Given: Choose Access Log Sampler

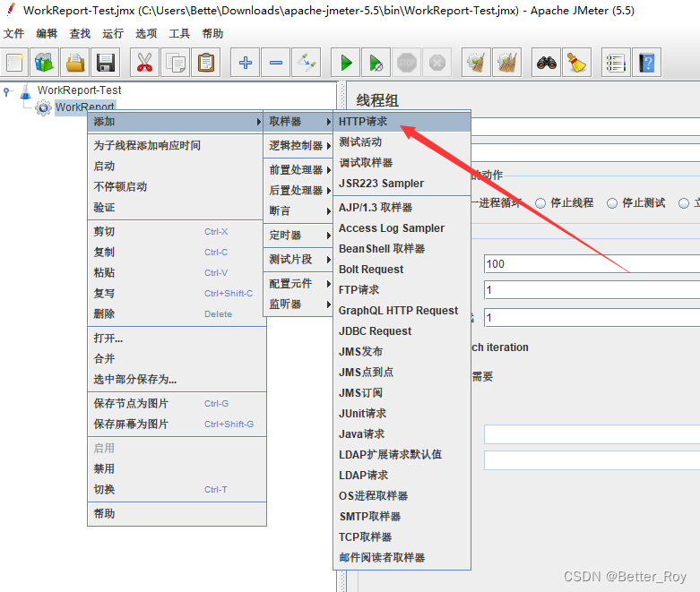Looking at the screenshot, I should pos(402,228).
